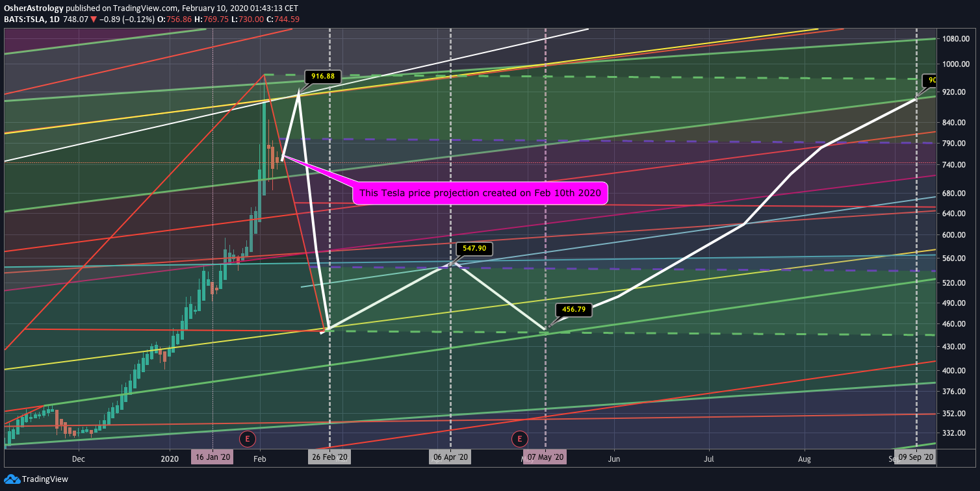Click the 430.00 price axis label
This screenshot has height=491, width=980.
click(x=955, y=347)
